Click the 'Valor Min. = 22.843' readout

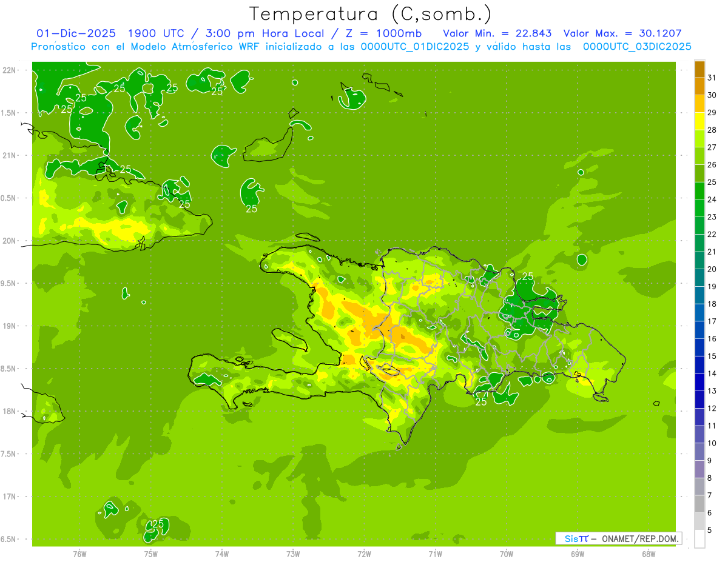(x=497, y=33)
